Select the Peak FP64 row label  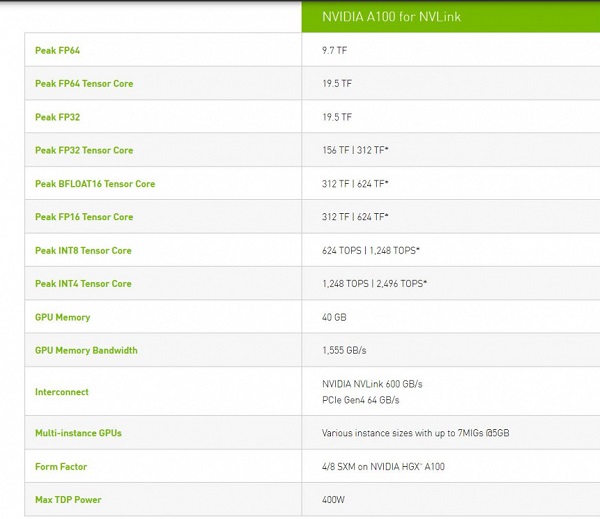click(57, 51)
